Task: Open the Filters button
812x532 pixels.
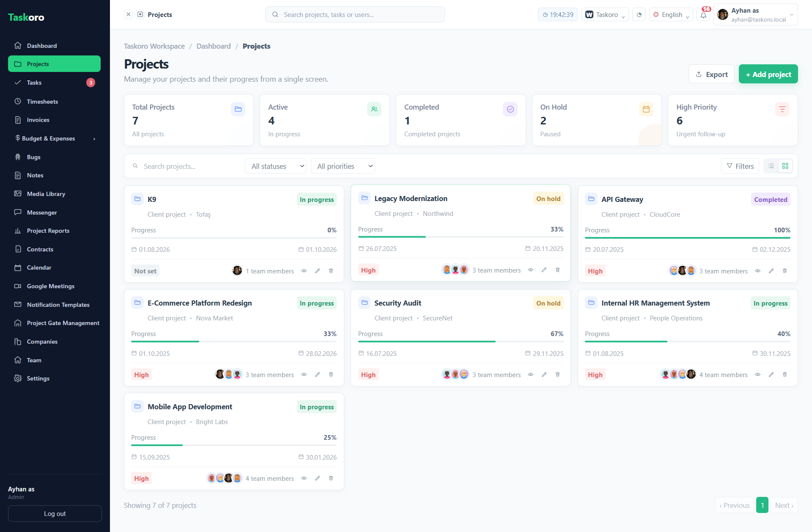Action: (740, 166)
